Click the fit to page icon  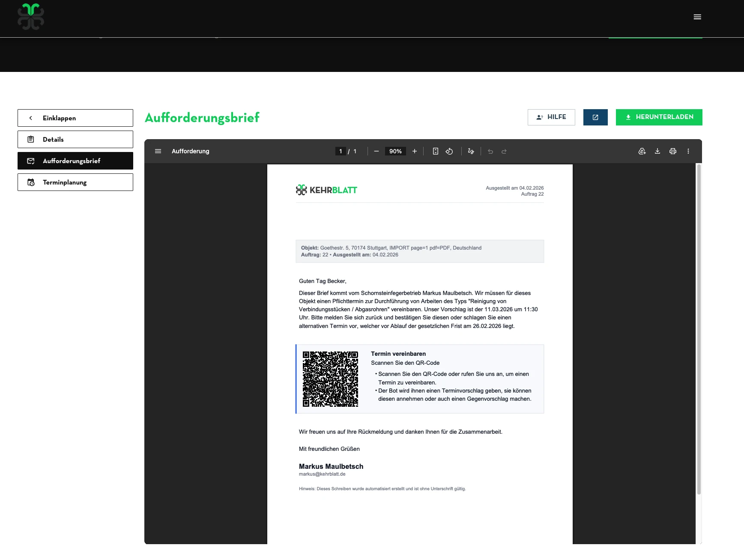point(435,151)
